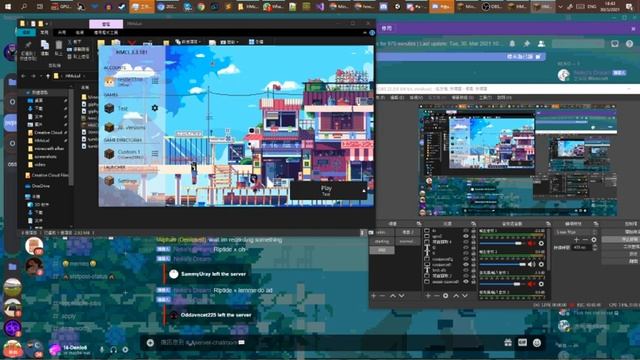
Task: Open the emoji picker in Discord
Action: coord(537,343)
